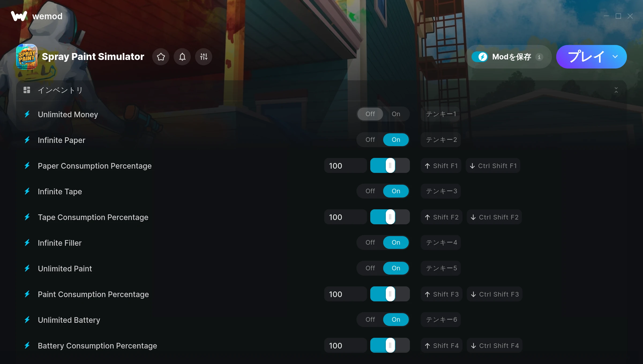This screenshot has width=643, height=364.
Task: Open the Play button dropdown arrow
Action: 615,57
